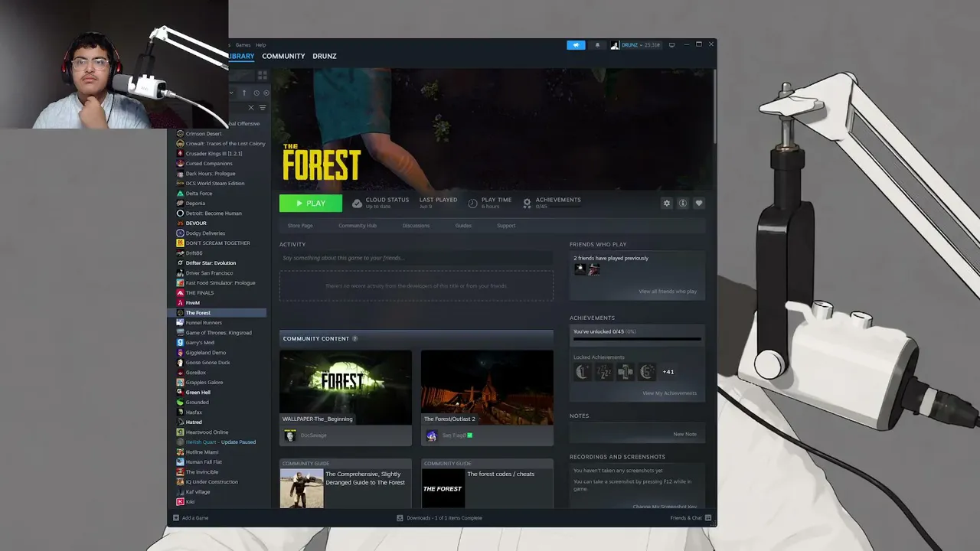
Task: Click Downloads 1 of 1 Items Complete
Action: [x=444, y=518]
